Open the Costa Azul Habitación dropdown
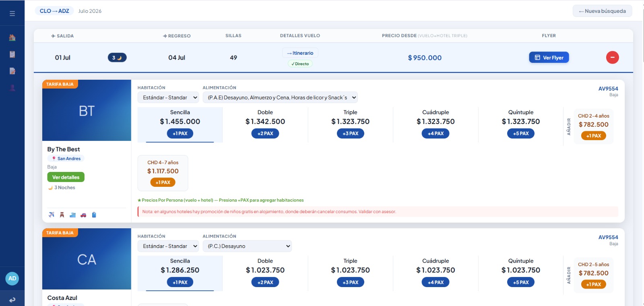Viewport: 644px width, 306px height. [x=169, y=246]
